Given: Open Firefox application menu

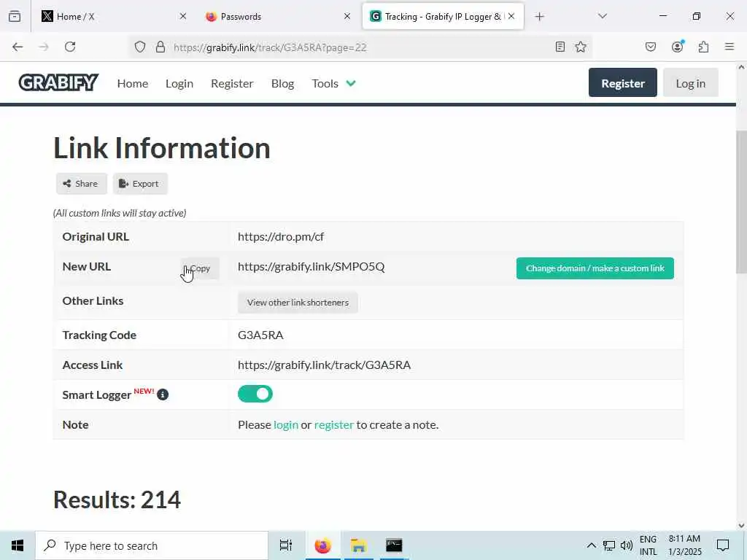Looking at the screenshot, I should [729, 47].
